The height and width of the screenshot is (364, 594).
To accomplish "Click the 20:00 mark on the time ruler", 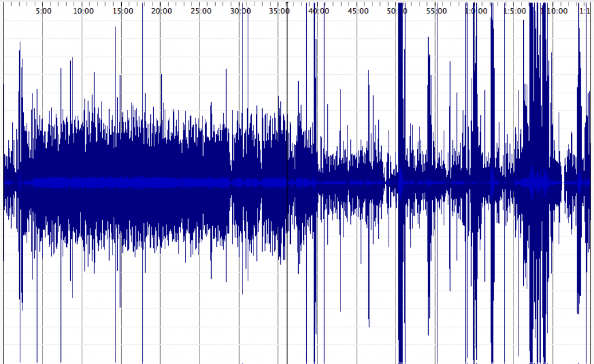I will (162, 11).
